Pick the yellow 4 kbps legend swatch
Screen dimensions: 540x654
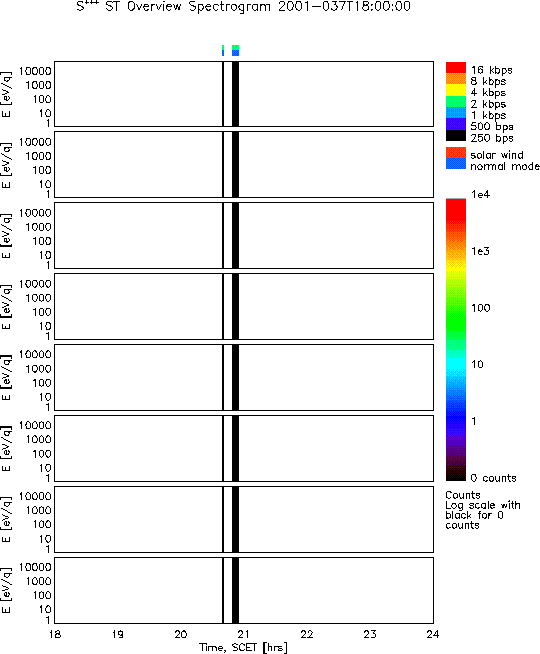tap(456, 90)
